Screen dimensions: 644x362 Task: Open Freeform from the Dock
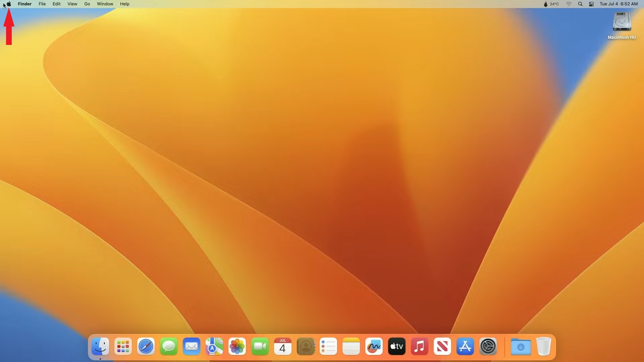374,346
